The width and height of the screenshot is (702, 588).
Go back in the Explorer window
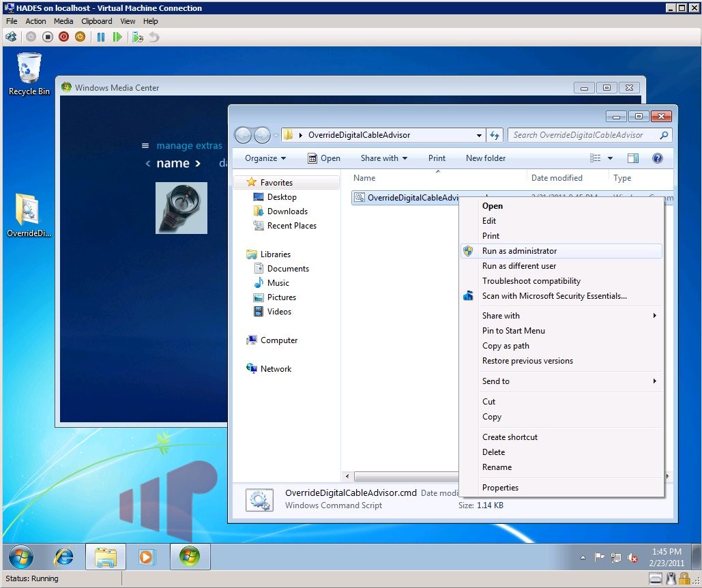pyautogui.click(x=243, y=134)
